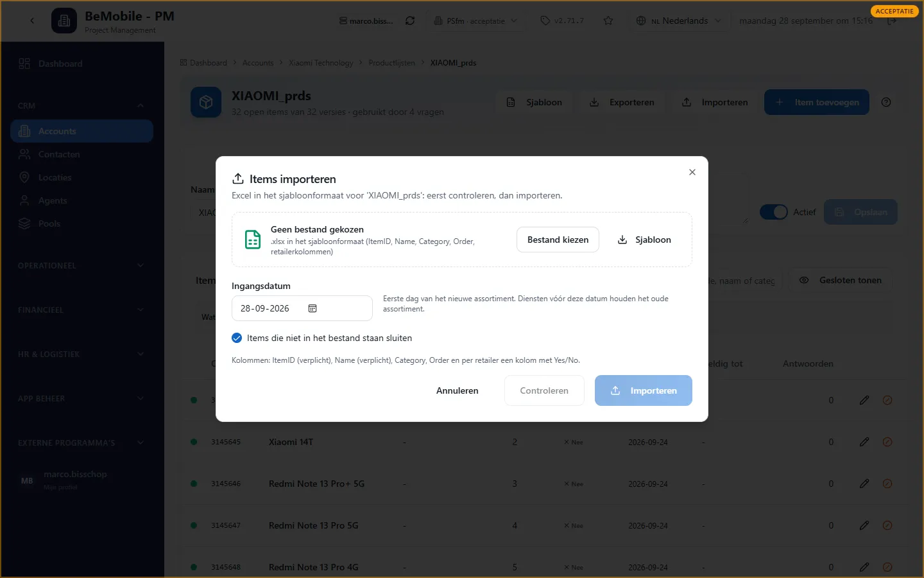Click the Antwoorden column header

[x=808, y=363]
